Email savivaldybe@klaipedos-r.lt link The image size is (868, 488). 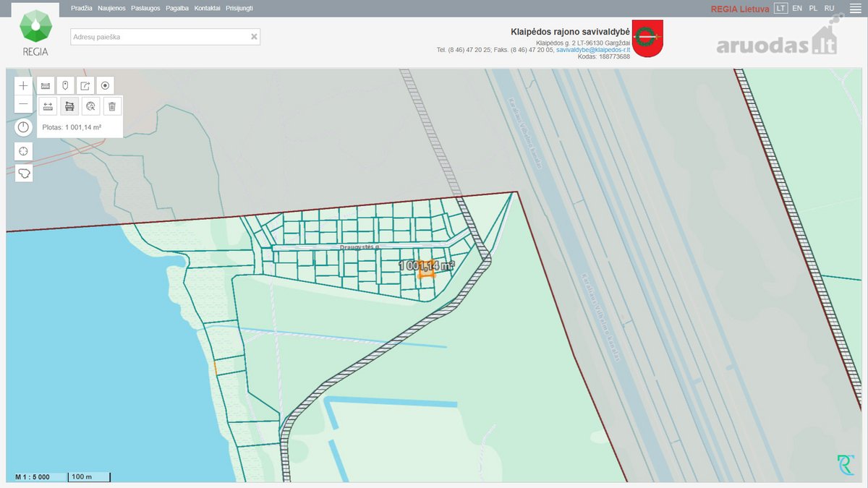pyautogui.click(x=593, y=50)
